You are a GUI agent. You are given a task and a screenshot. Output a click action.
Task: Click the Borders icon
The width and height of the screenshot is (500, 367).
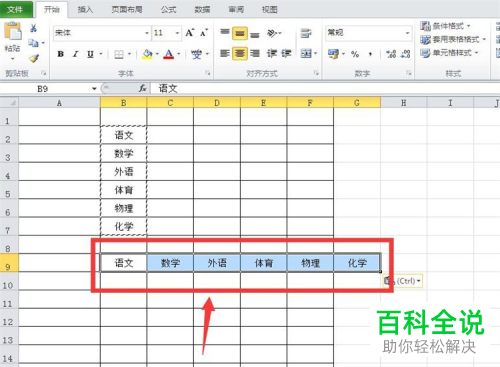pyautogui.click(x=119, y=54)
